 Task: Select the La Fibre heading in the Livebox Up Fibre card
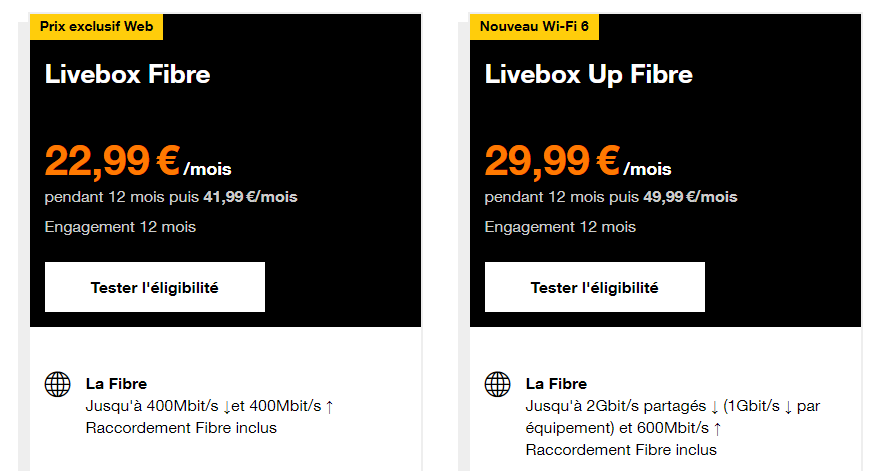click(x=556, y=383)
